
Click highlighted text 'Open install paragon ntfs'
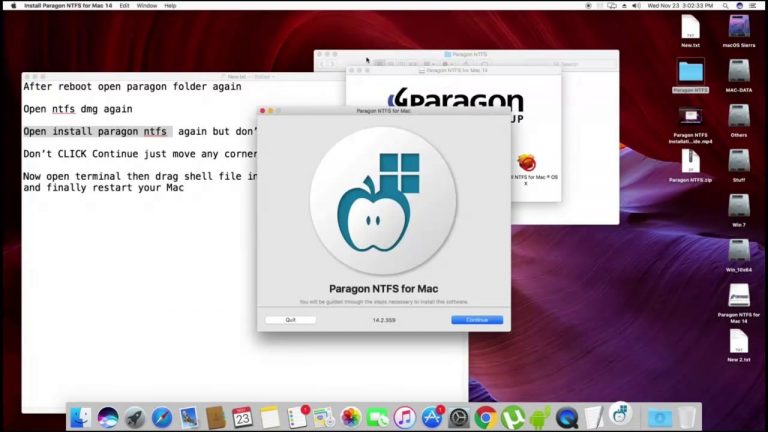95,132
